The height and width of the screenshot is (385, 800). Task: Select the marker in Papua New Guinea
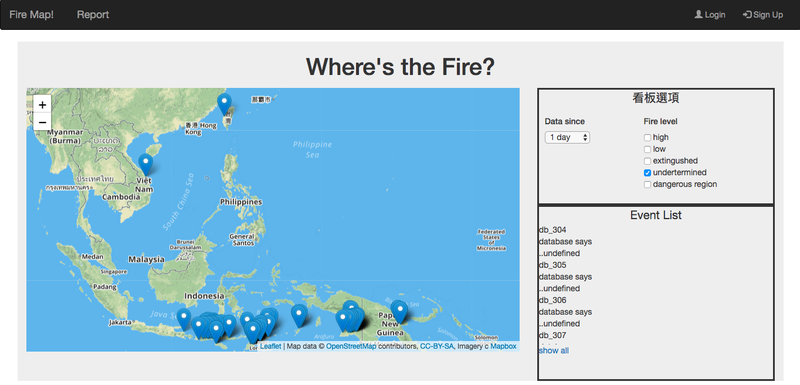pyautogui.click(x=399, y=312)
